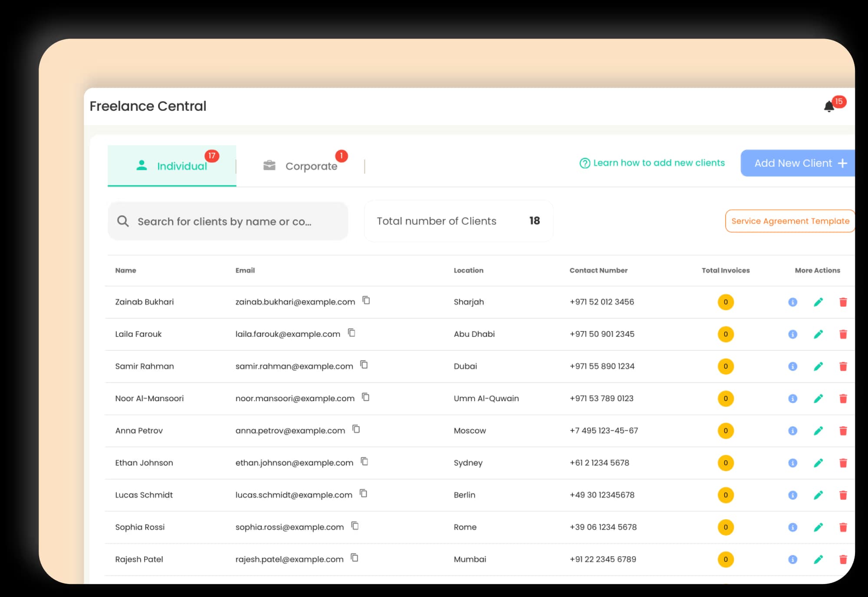The width and height of the screenshot is (868, 597).
Task: Delete Anna Petrov's client record
Action: 843,431
